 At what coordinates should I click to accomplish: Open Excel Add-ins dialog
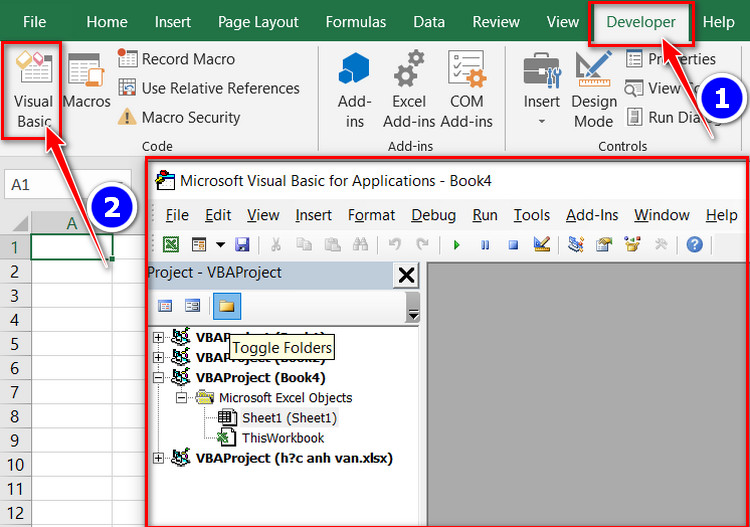[409, 90]
